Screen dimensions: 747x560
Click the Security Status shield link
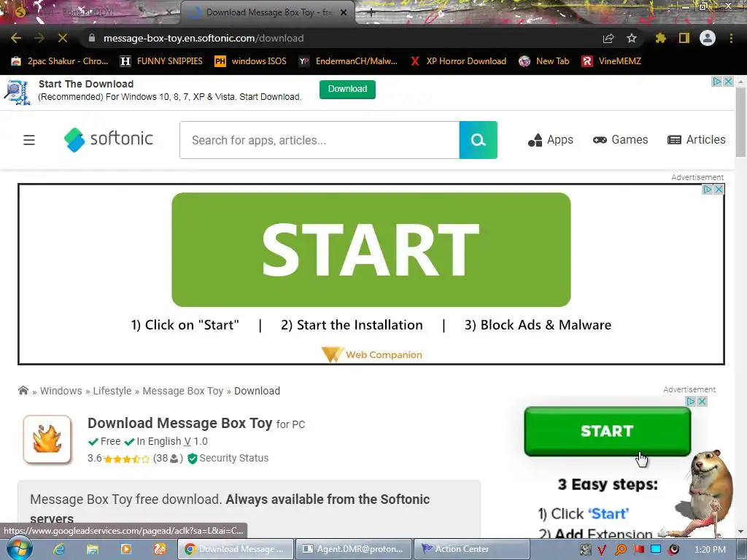pyautogui.click(x=228, y=458)
